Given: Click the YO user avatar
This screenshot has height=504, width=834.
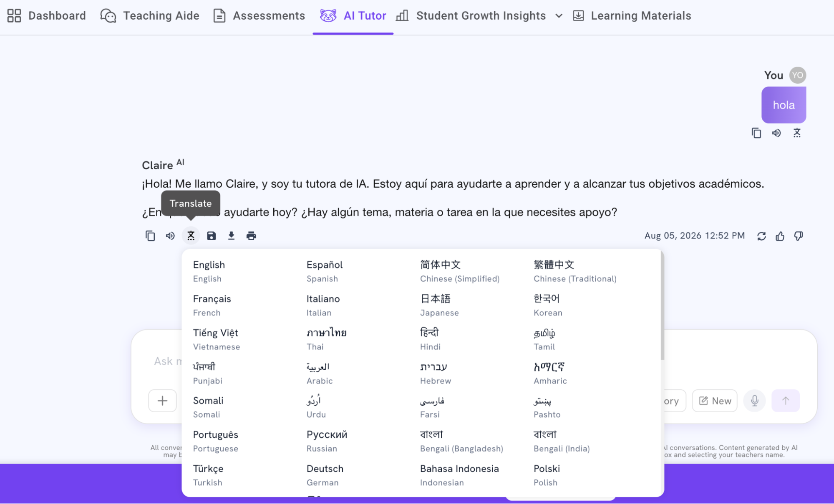Looking at the screenshot, I should pos(798,75).
